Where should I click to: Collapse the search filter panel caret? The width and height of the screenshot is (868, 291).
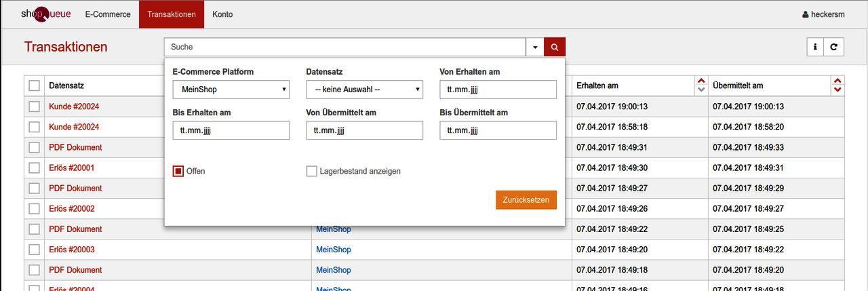tap(535, 47)
